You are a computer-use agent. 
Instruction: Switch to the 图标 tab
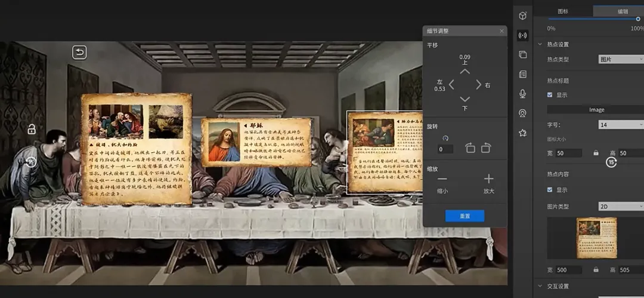coord(563,11)
